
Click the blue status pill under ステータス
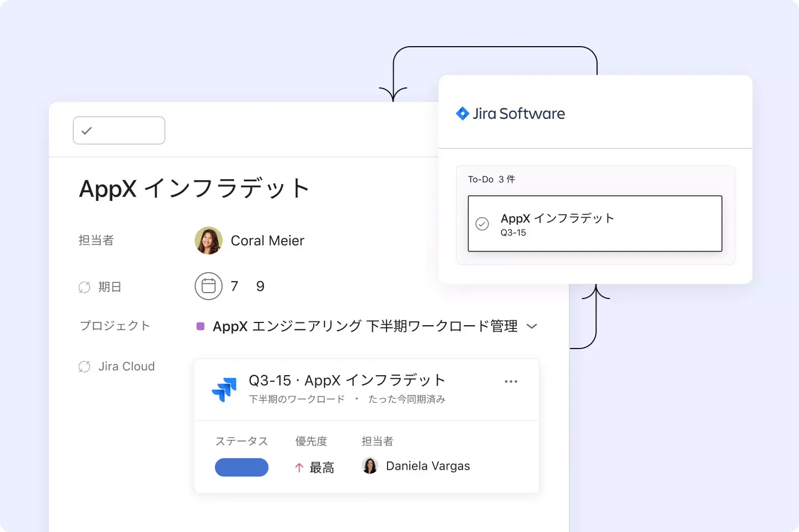pyautogui.click(x=242, y=467)
